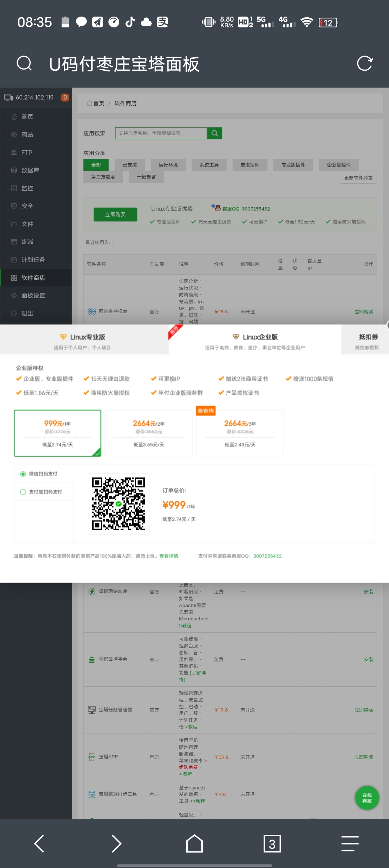This screenshot has width=389, height=868.
Task: Select the 全部 category filter
Action: 96,165
